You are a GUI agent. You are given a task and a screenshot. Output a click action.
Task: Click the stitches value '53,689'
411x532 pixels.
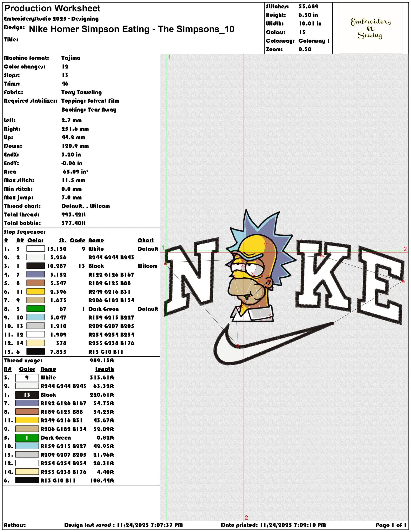pyautogui.click(x=308, y=6)
